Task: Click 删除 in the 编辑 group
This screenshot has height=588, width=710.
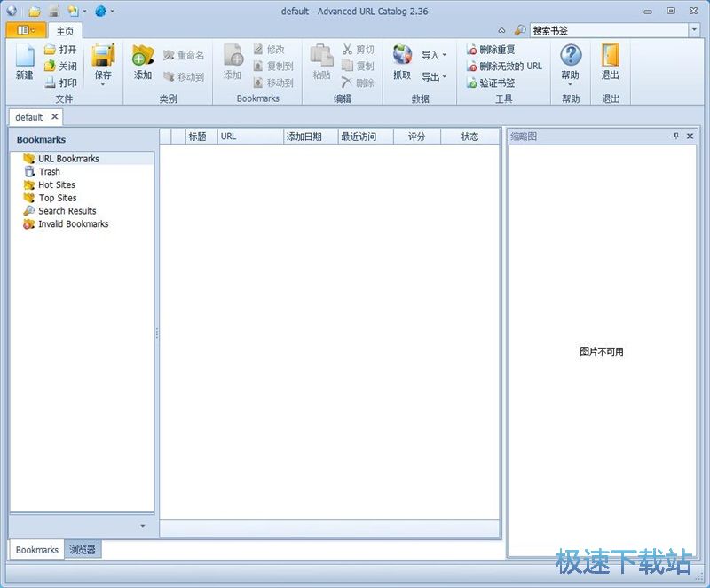Action: [x=358, y=82]
